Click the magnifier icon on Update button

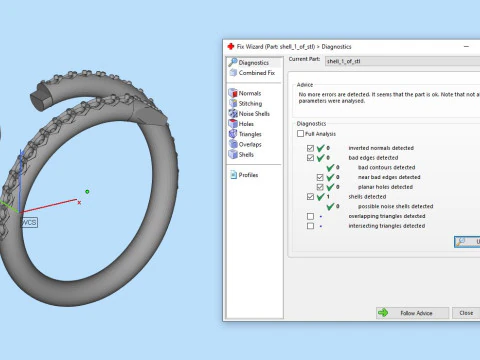[461, 241]
